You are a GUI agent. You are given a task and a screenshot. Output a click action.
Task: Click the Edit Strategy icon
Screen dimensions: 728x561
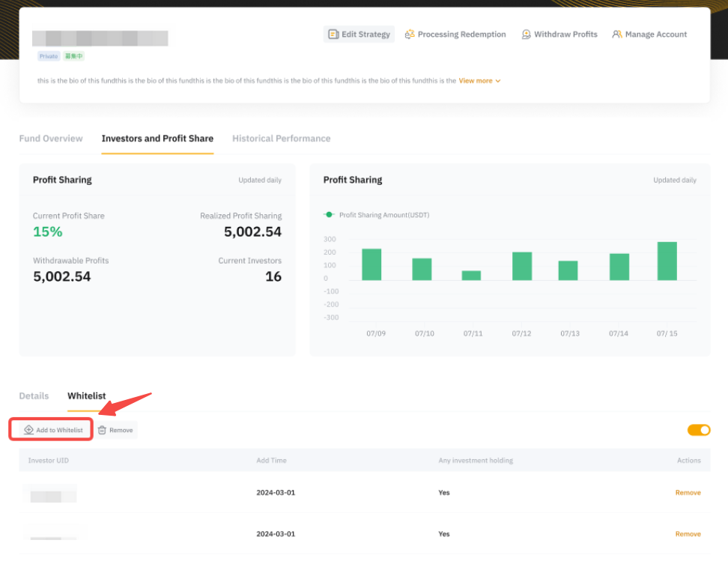click(333, 34)
